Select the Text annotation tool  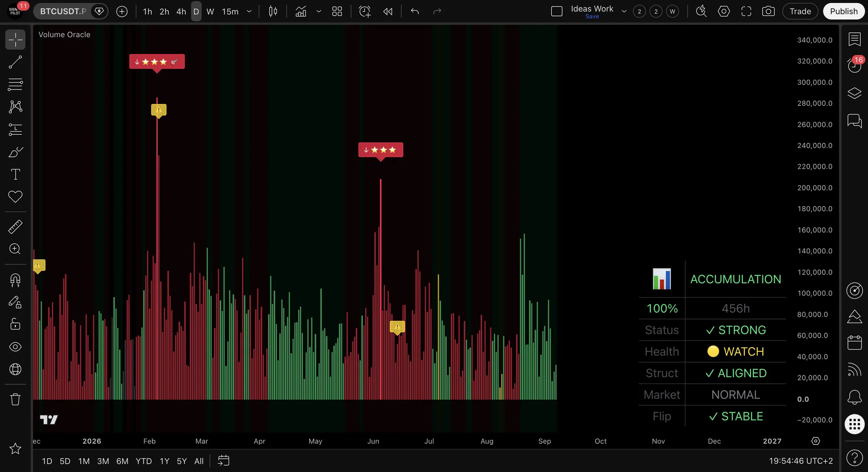(15, 174)
